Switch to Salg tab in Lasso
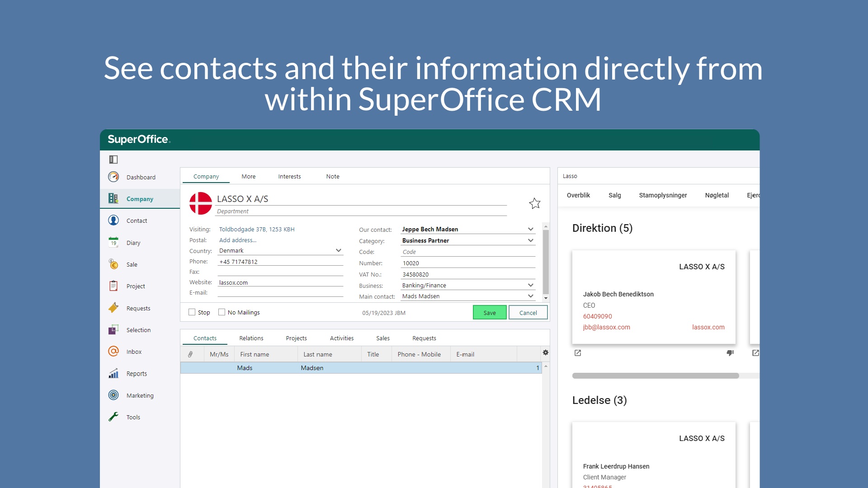 615,195
